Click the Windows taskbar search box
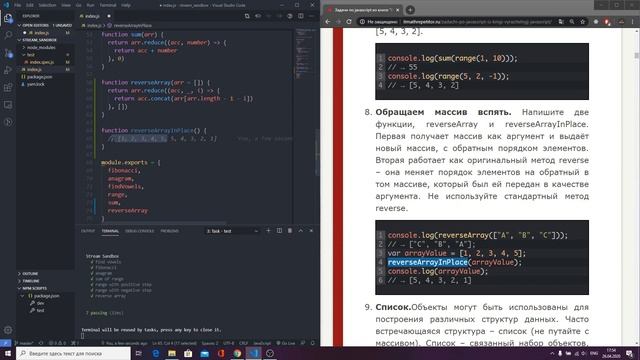This screenshot has height=360, width=640. tap(73, 353)
